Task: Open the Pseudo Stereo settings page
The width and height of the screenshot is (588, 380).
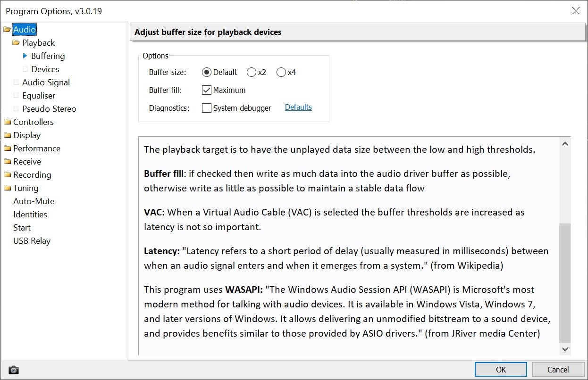Action: coord(50,109)
